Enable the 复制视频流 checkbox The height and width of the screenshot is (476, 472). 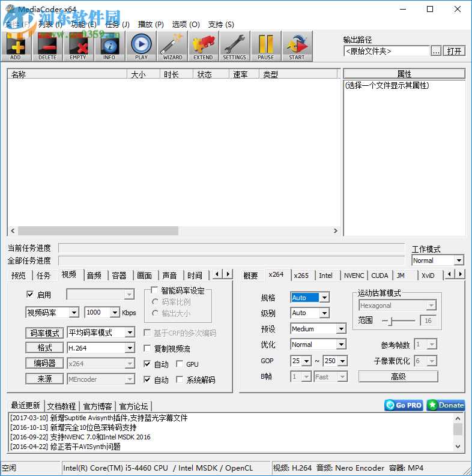coord(148,349)
